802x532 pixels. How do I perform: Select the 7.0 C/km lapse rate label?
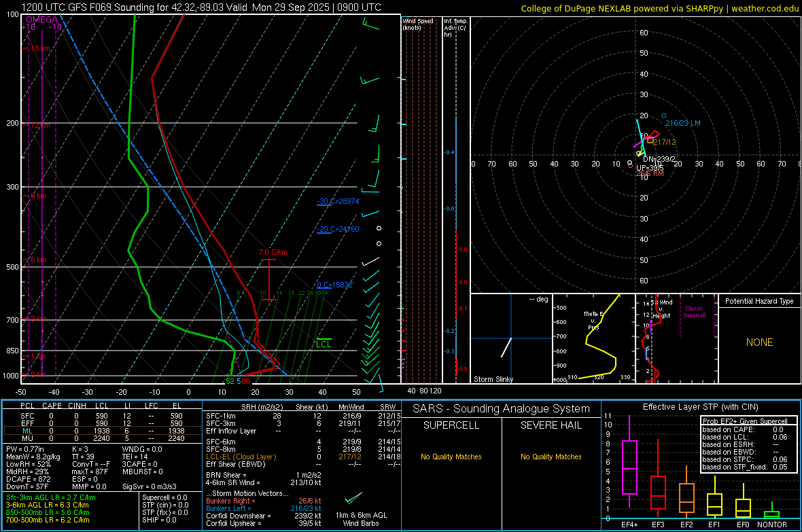pyautogui.click(x=273, y=252)
